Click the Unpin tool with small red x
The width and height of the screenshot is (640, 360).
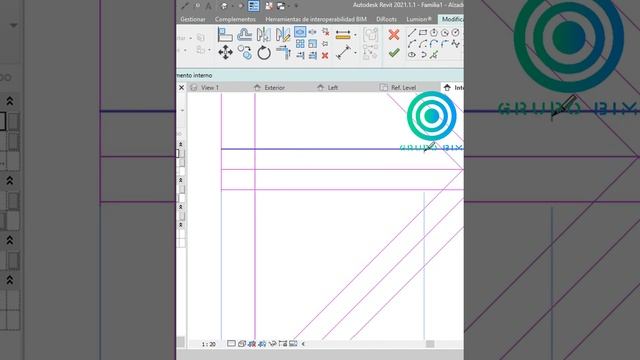tap(325, 31)
